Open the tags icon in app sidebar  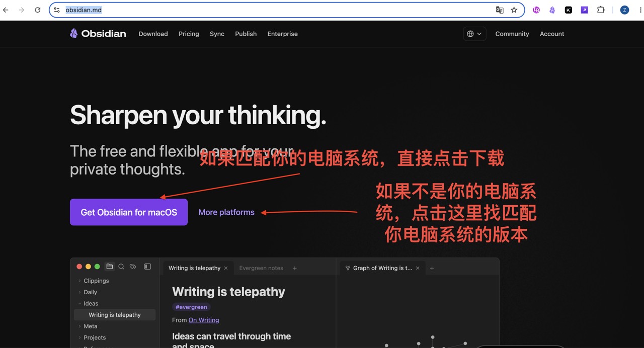[133, 267]
